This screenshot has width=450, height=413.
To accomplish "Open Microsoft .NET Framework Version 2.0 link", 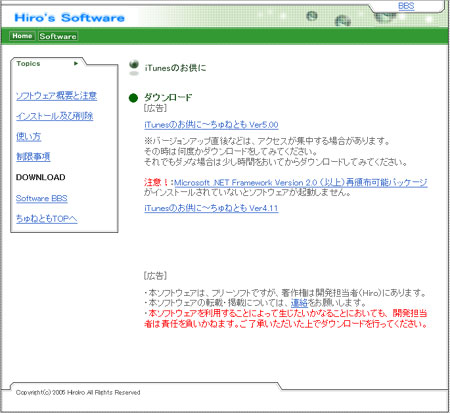I will 300,182.
